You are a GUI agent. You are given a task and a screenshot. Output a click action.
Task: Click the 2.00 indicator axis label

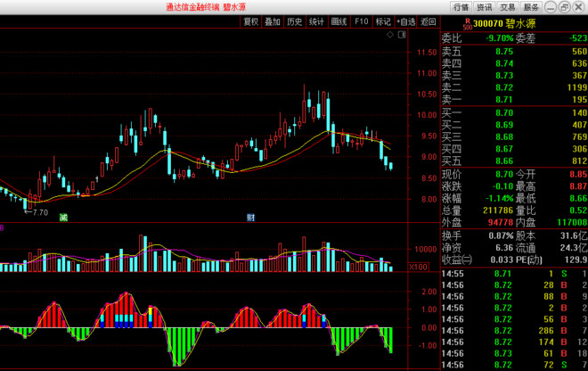click(429, 292)
